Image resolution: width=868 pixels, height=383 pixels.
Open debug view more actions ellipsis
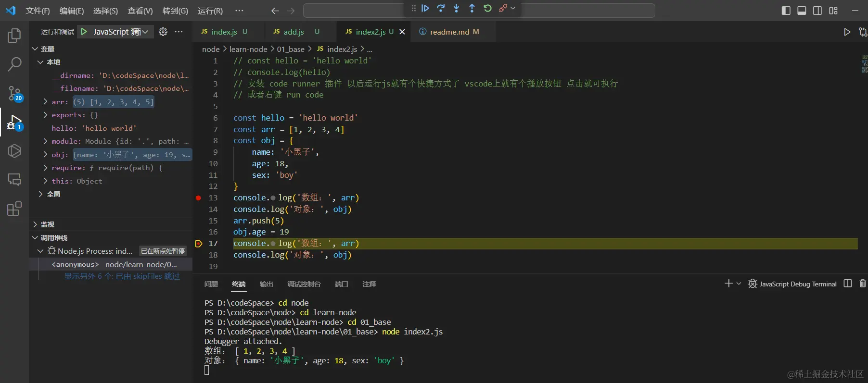point(179,32)
